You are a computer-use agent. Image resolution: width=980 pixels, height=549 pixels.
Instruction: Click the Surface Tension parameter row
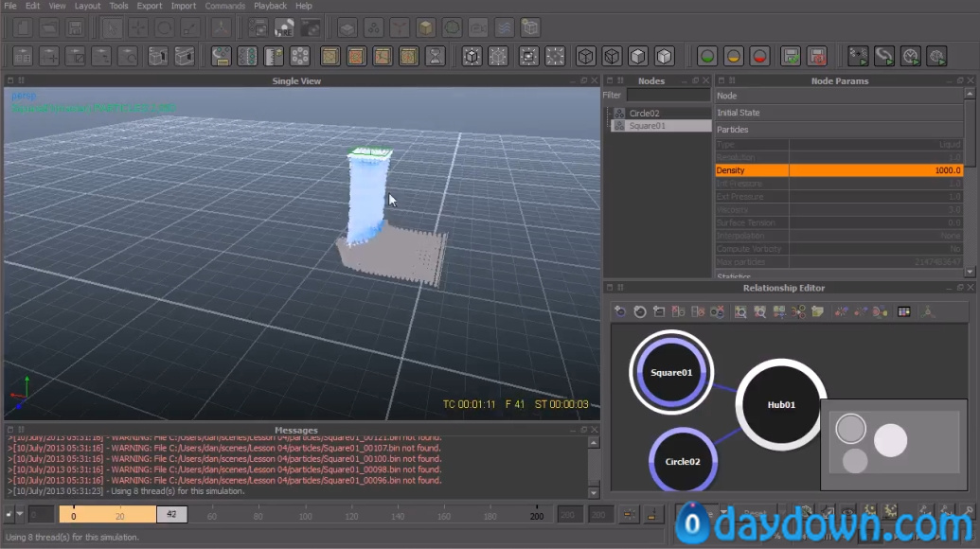click(839, 223)
